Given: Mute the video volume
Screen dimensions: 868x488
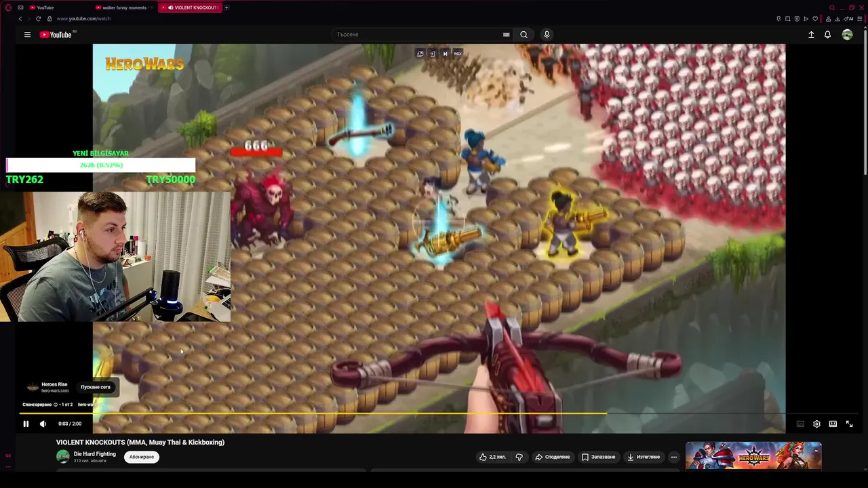Looking at the screenshot, I should (43, 424).
